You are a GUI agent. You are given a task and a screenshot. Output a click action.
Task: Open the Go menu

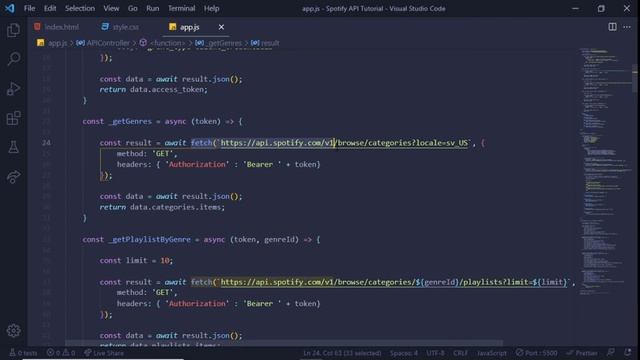(133, 8)
